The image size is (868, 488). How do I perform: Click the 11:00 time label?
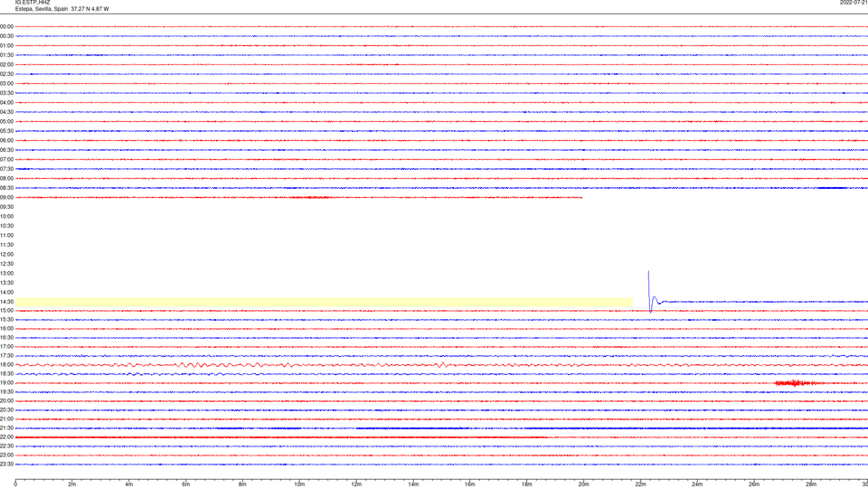6,235
